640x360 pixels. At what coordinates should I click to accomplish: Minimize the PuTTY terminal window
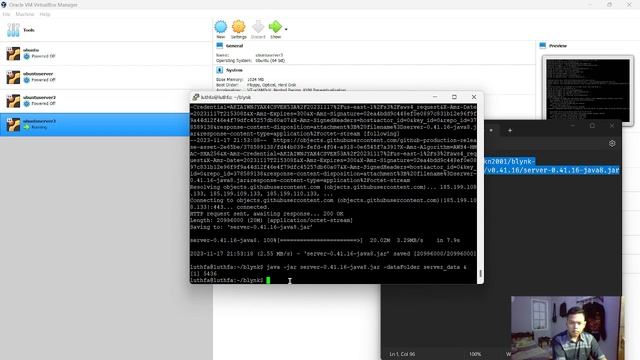tap(435, 97)
